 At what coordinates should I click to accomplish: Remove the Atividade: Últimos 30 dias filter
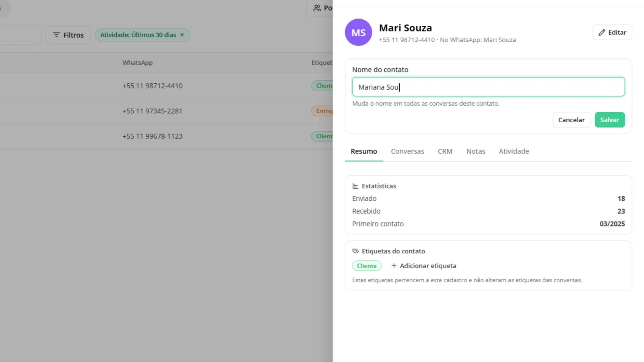pos(182,35)
